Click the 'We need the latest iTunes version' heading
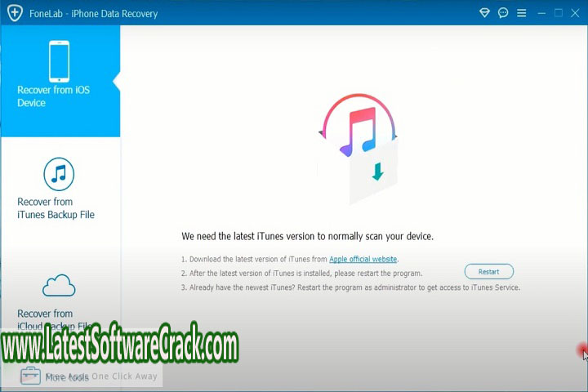Image resolution: width=588 pixels, height=392 pixels. [308, 236]
